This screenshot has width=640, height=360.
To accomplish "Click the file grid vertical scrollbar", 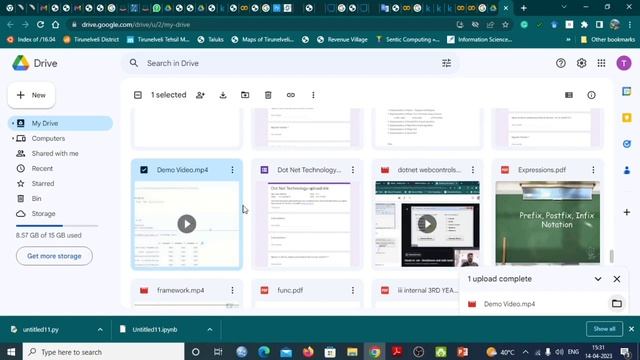I will coord(611,256).
